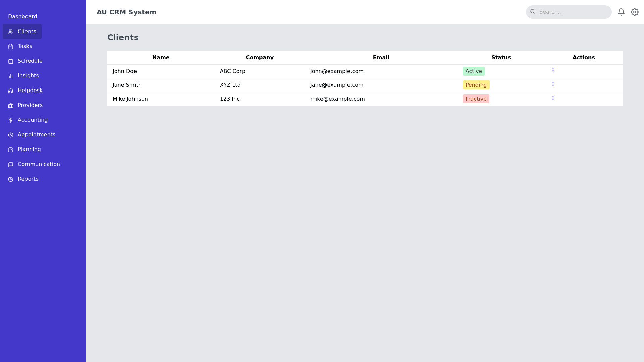644x362 pixels.
Task: Click the Insights bar chart icon
Action: point(11,76)
